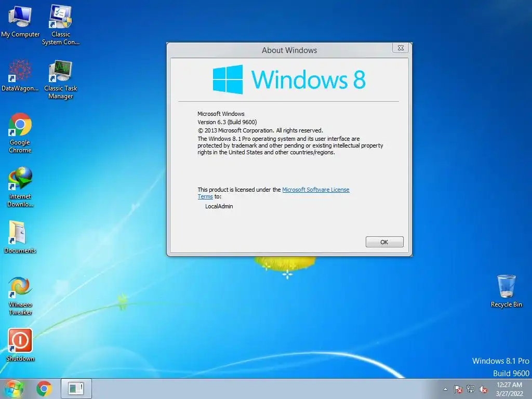
Task: Click the 2013 Microsoft Corporation copyright text
Action: pyautogui.click(x=260, y=130)
